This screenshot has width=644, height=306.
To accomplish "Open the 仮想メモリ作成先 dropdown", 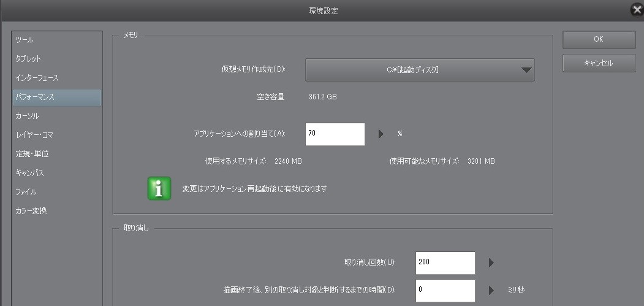I will tap(420, 70).
